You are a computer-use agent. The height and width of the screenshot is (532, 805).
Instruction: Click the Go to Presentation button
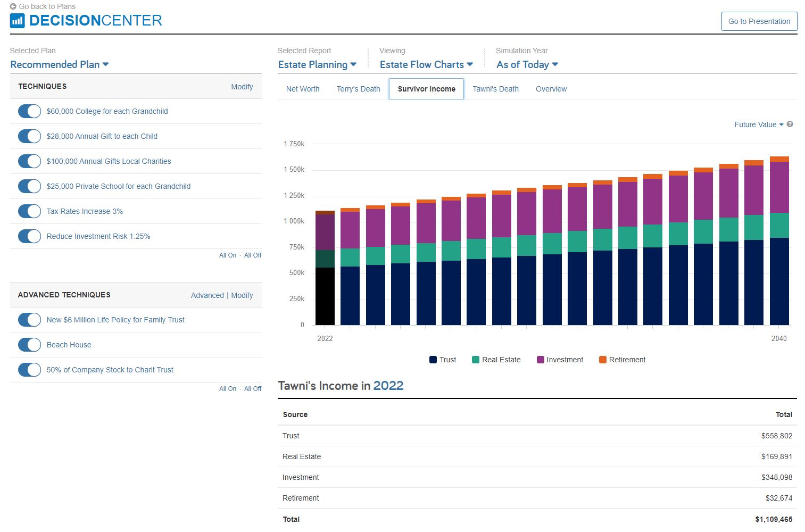759,21
